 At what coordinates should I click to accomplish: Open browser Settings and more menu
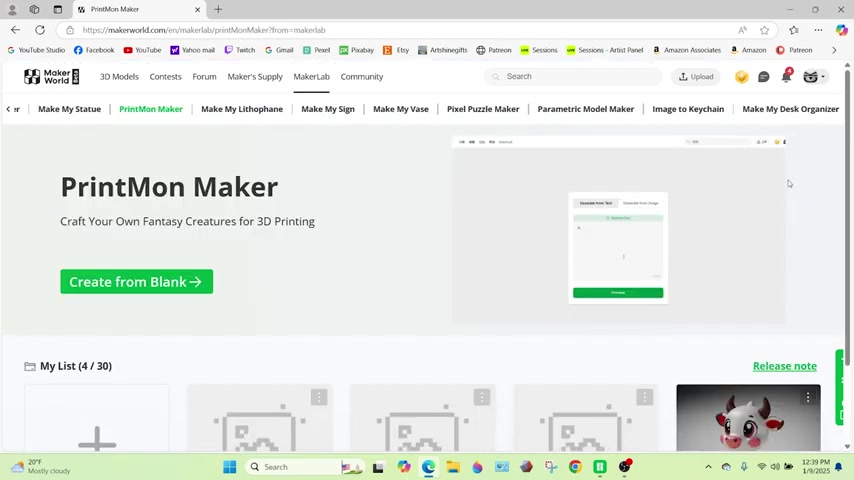tap(818, 30)
